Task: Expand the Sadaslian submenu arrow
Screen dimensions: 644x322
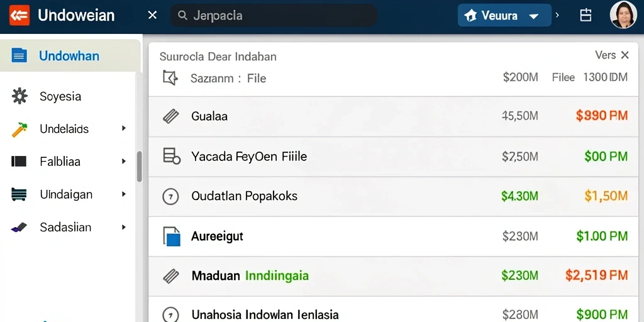Action: pyautogui.click(x=124, y=227)
